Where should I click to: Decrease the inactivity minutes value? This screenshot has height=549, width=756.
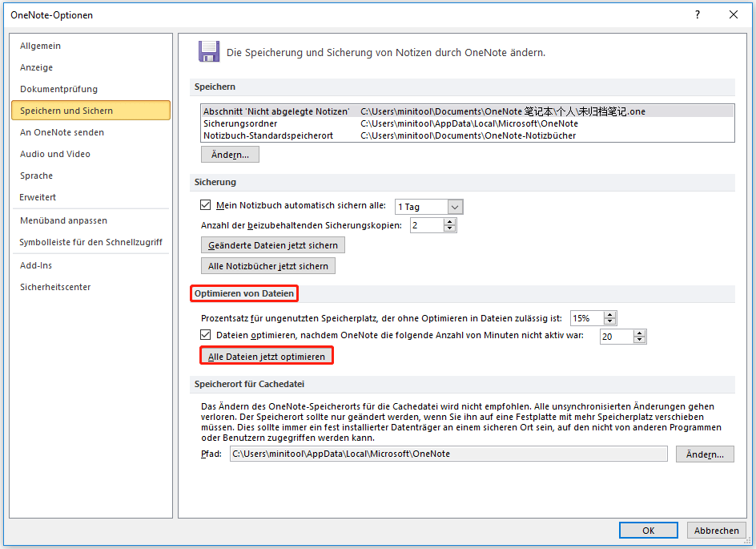click(639, 340)
